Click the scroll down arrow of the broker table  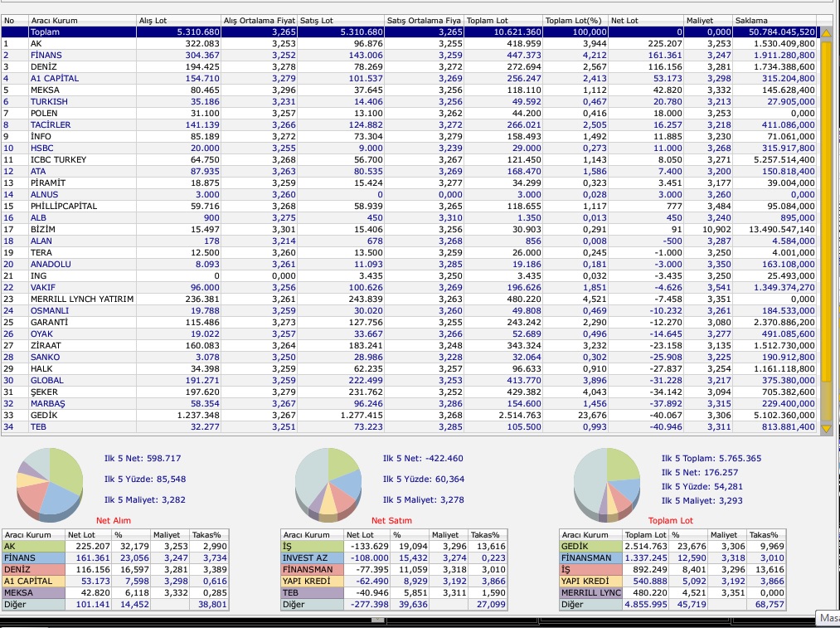[826, 428]
